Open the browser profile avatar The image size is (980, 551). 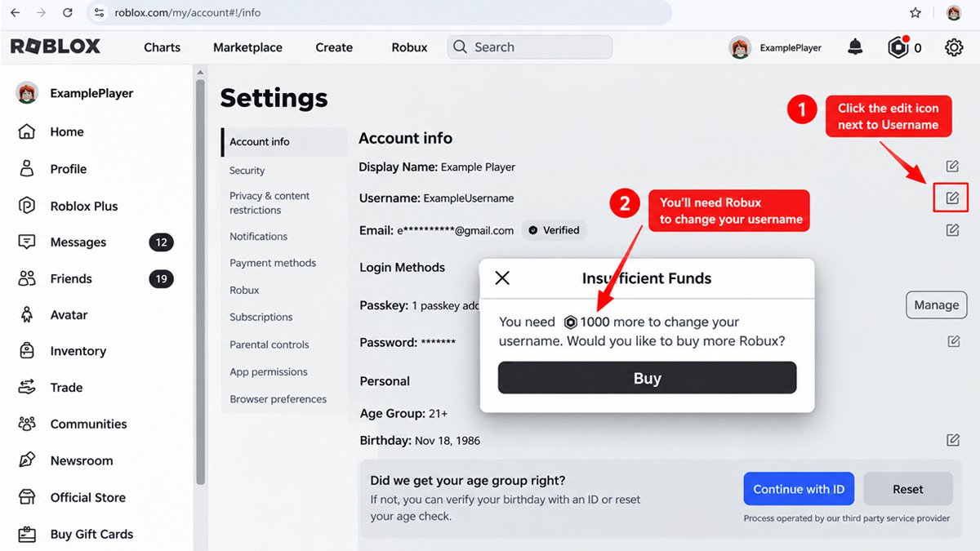tap(954, 13)
